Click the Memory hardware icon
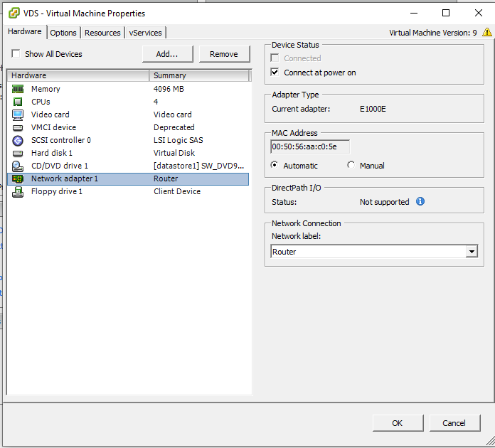This screenshot has height=448, width=495. (x=18, y=89)
